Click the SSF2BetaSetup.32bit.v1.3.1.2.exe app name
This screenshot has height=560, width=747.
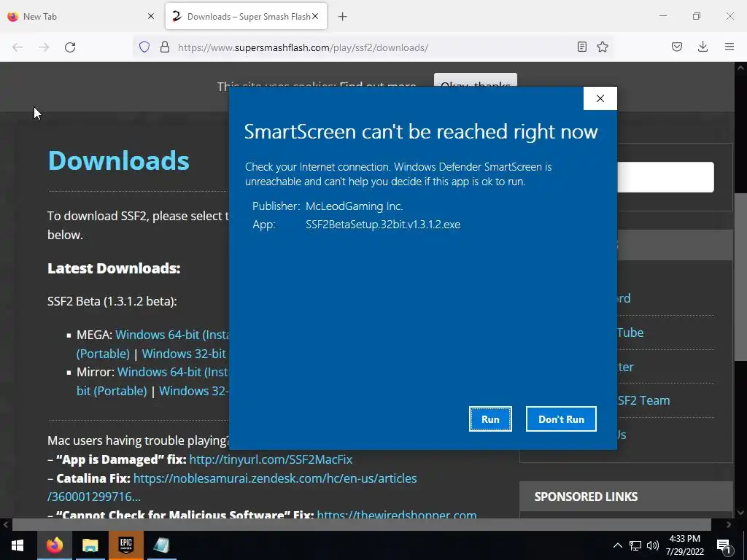[383, 225]
